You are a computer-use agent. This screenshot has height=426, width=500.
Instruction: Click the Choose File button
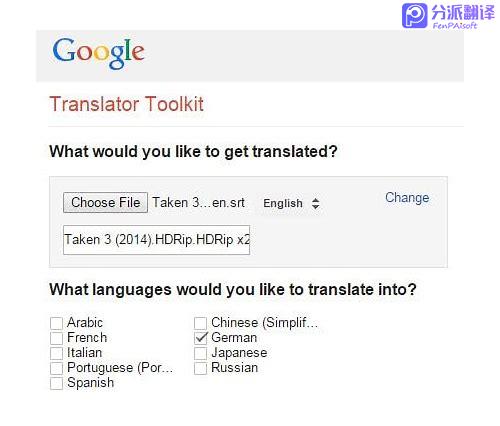pyautogui.click(x=105, y=202)
